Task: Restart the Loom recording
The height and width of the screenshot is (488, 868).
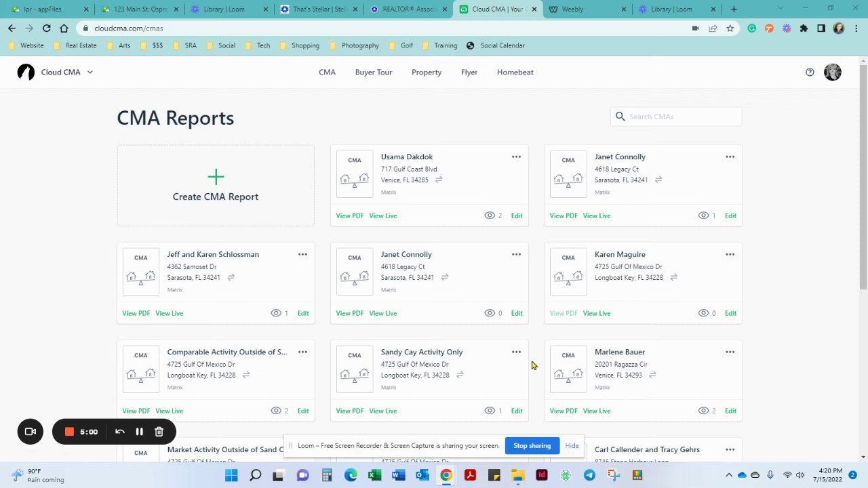Action: (x=120, y=432)
